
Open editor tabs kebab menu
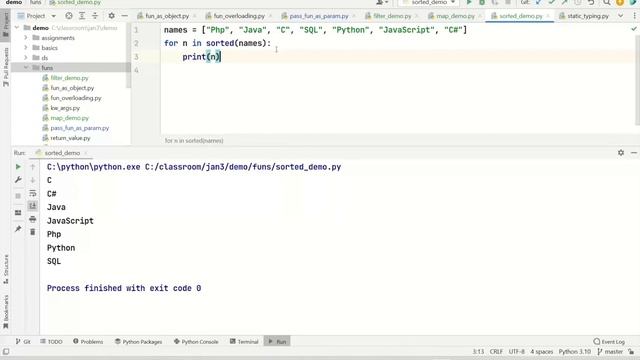[x=635, y=16]
